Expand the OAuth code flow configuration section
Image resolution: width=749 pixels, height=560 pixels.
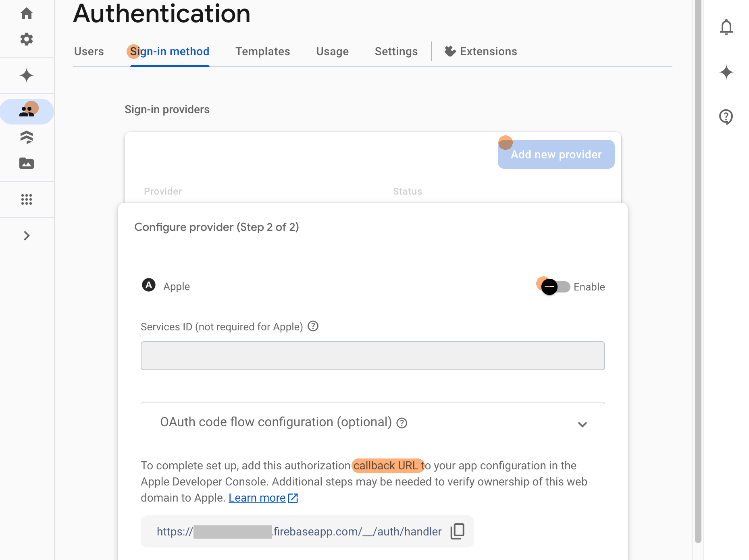pyautogui.click(x=582, y=424)
